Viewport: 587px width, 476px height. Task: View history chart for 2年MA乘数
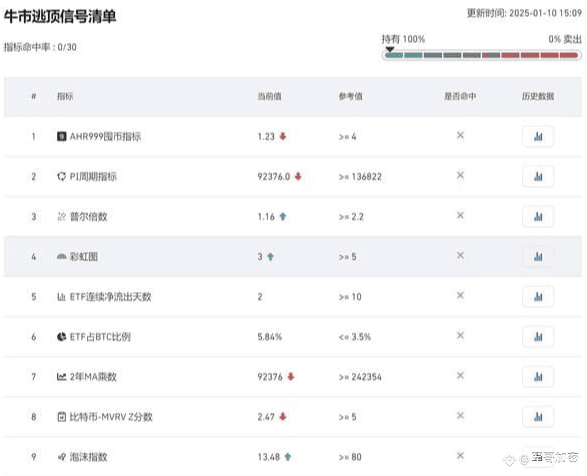point(538,377)
